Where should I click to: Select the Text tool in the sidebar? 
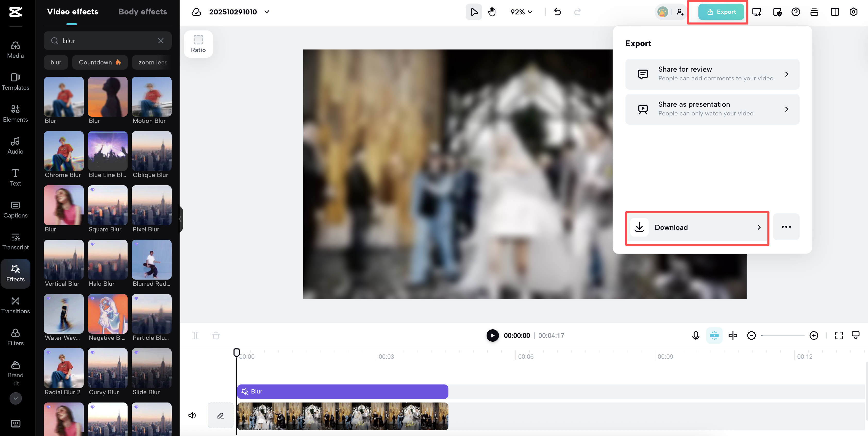coord(15,178)
